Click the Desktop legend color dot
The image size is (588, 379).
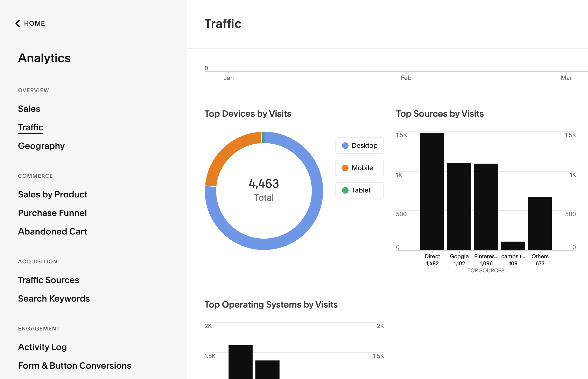345,146
